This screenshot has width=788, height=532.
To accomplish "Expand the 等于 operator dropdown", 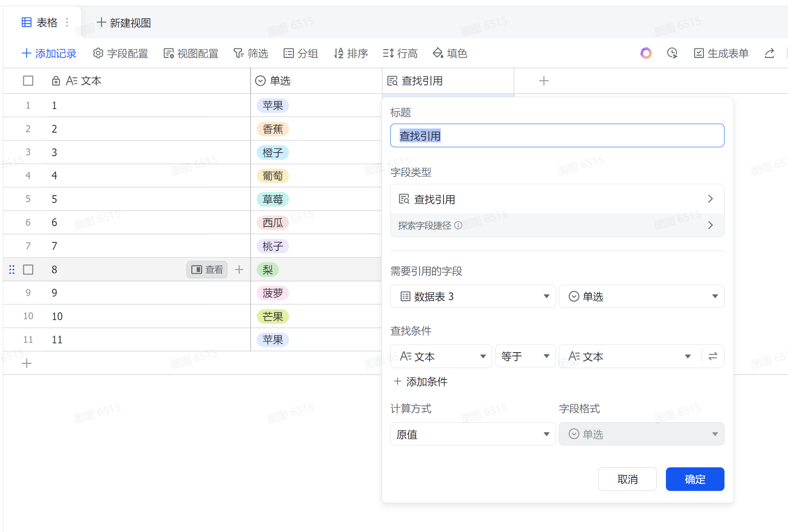I will tap(525, 356).
